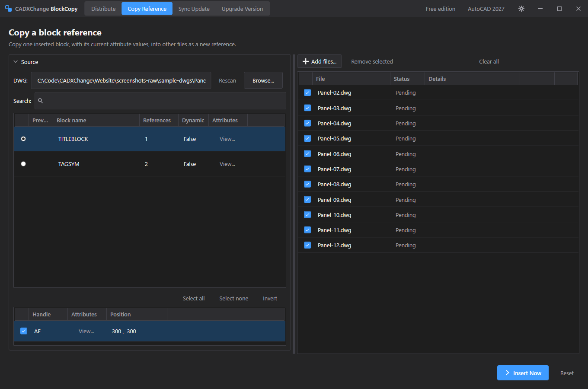Deselect the Panel-07.dwg checkbox
The image size is (588, 389).
click(307, 169)
